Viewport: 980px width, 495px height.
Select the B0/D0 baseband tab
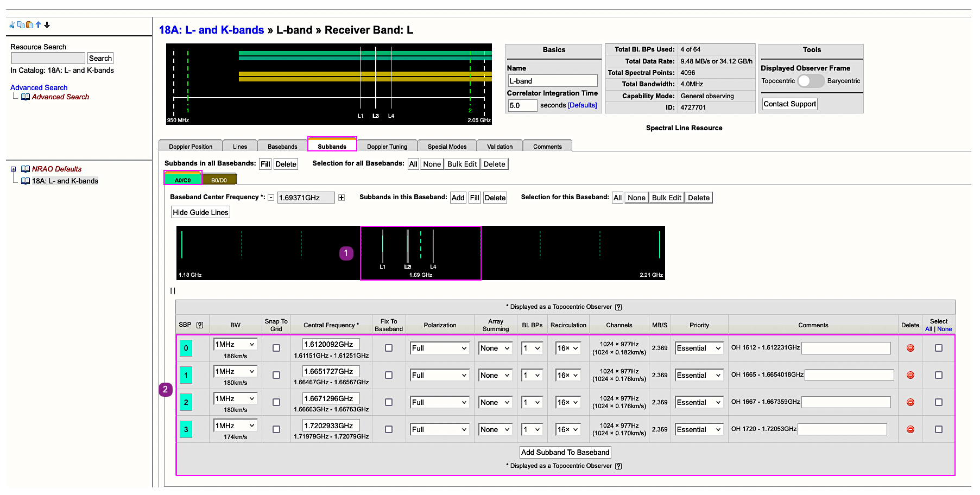coord(219,180)
